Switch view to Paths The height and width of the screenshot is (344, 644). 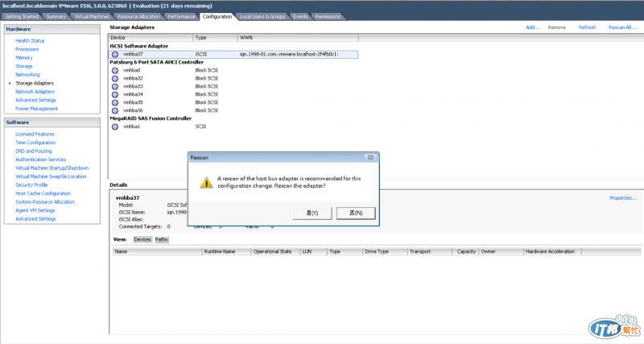162,239
